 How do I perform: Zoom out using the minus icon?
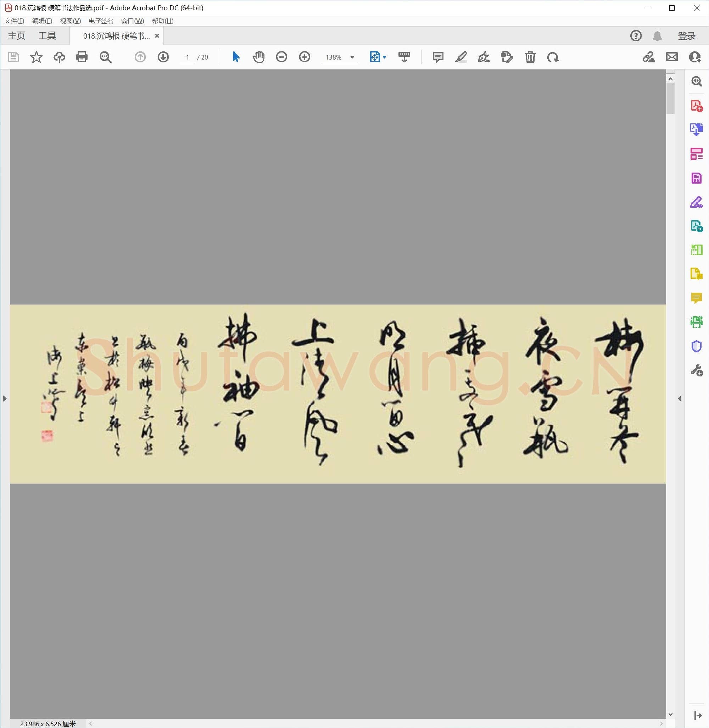coord(281,57)
